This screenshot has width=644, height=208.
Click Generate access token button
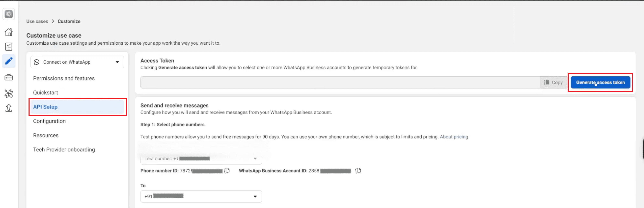click(600, 83)
